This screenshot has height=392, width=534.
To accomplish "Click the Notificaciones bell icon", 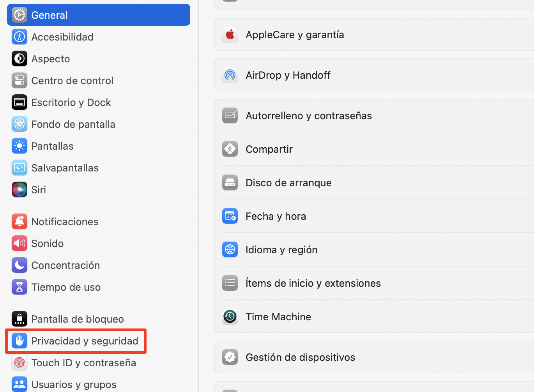I will (19, 221).
